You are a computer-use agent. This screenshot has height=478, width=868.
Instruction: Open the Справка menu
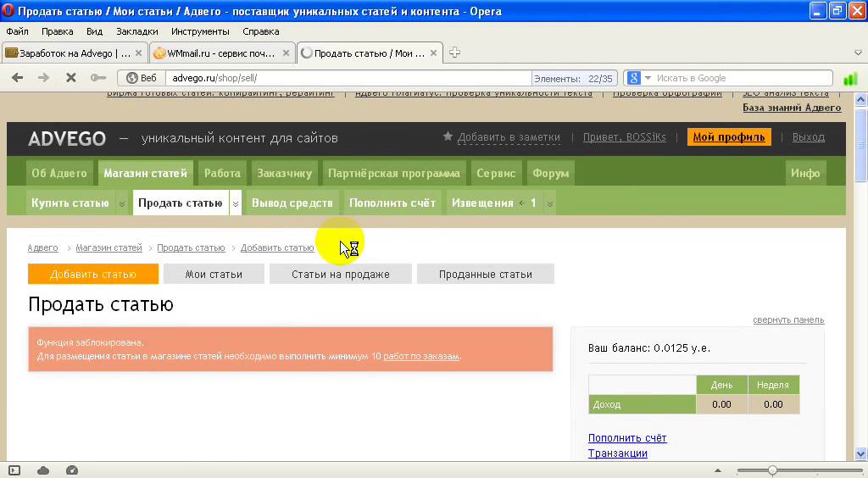coord(261,31)
